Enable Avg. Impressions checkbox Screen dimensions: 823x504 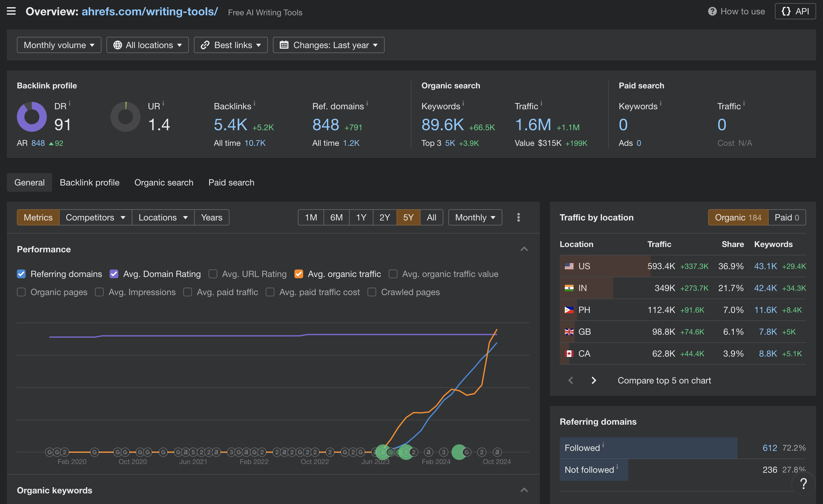[99, 292]
